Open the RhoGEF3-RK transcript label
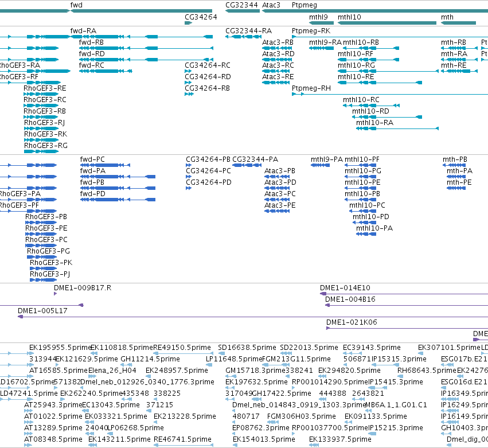Viewport: 488px width, 448px height. [46, 134]
